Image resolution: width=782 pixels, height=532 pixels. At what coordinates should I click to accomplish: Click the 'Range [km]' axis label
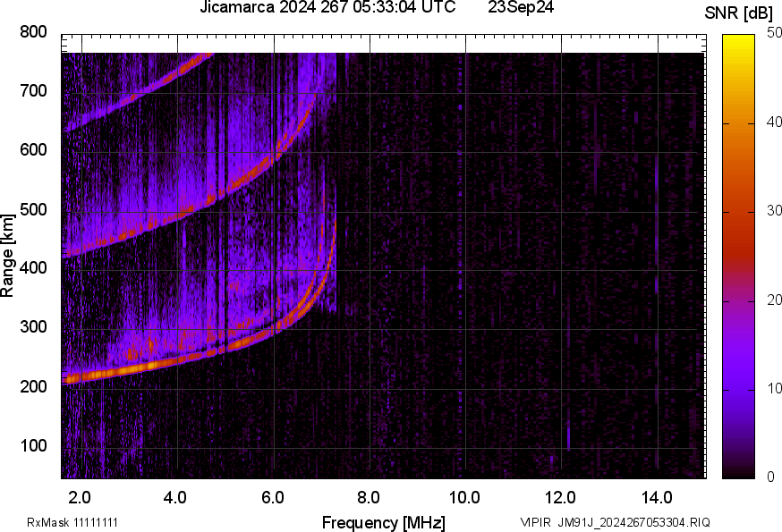(x=7, y=256)
